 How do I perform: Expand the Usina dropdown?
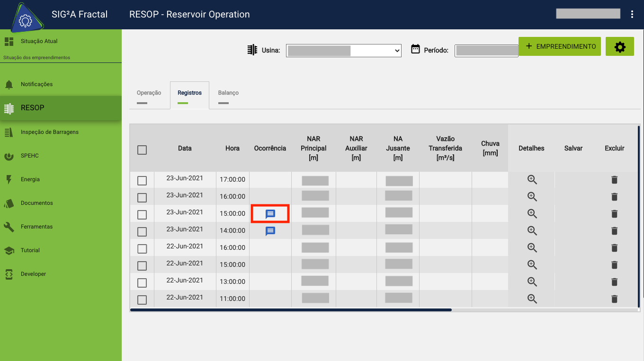point(343,51)
